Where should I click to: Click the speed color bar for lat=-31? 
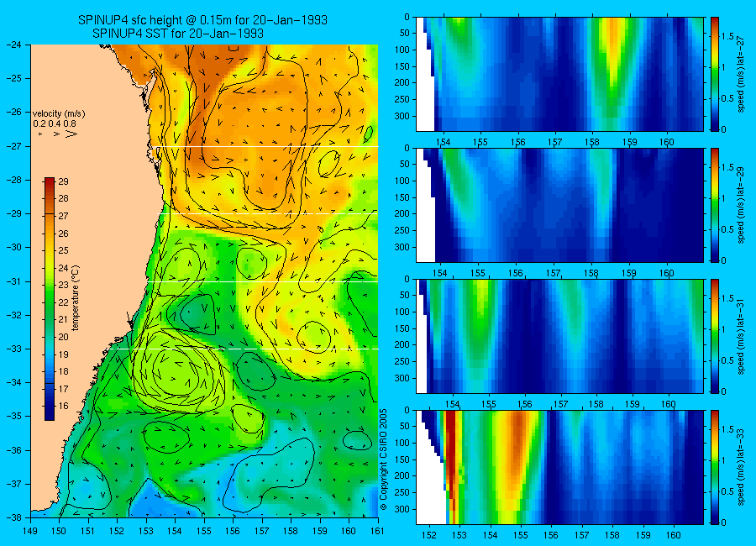coord(715,336)
